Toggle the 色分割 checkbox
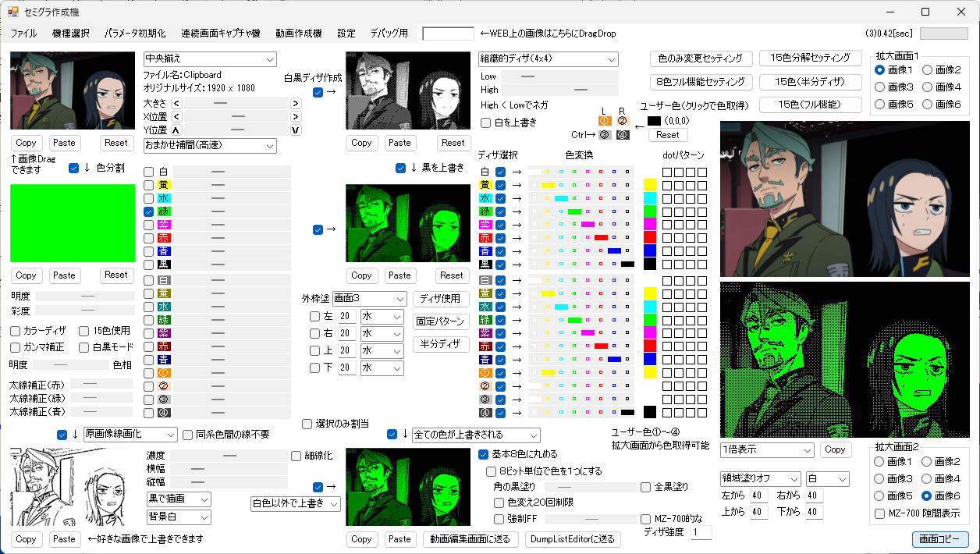Image resolution: width=980 pixels, height=554 pixels. (x=74, y=168)
